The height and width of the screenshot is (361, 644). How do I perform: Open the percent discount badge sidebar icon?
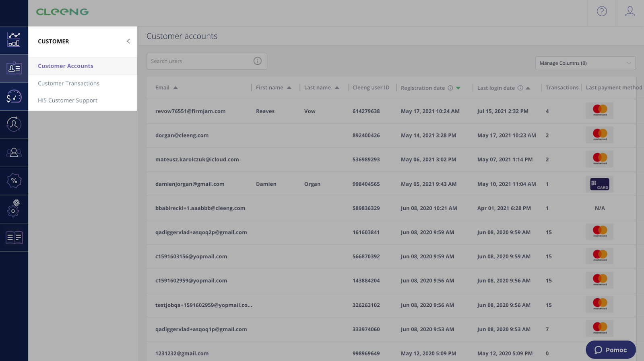[x=14, y=181]
